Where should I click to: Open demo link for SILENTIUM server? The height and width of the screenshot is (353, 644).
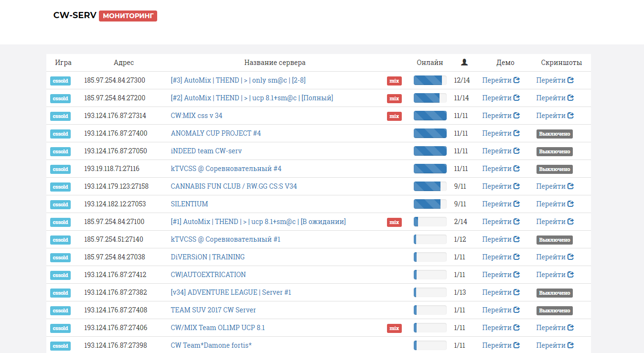click(x=501, y=204)
